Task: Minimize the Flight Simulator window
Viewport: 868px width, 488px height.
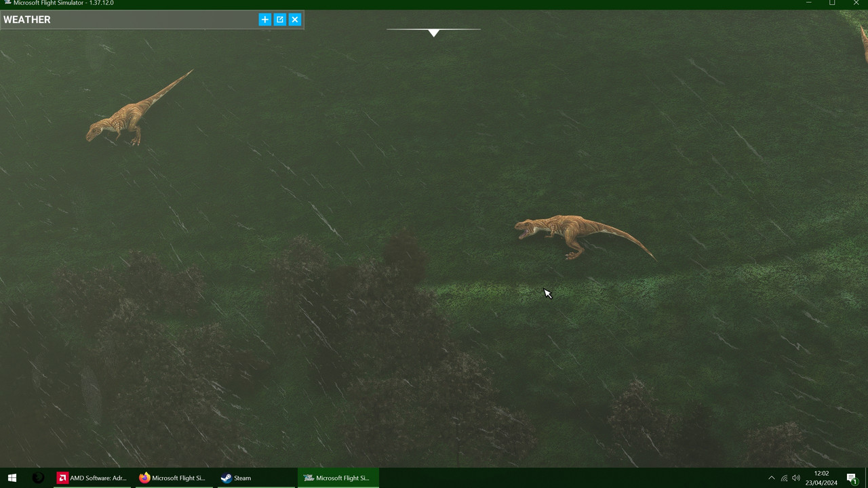Action: click(808, 3)
